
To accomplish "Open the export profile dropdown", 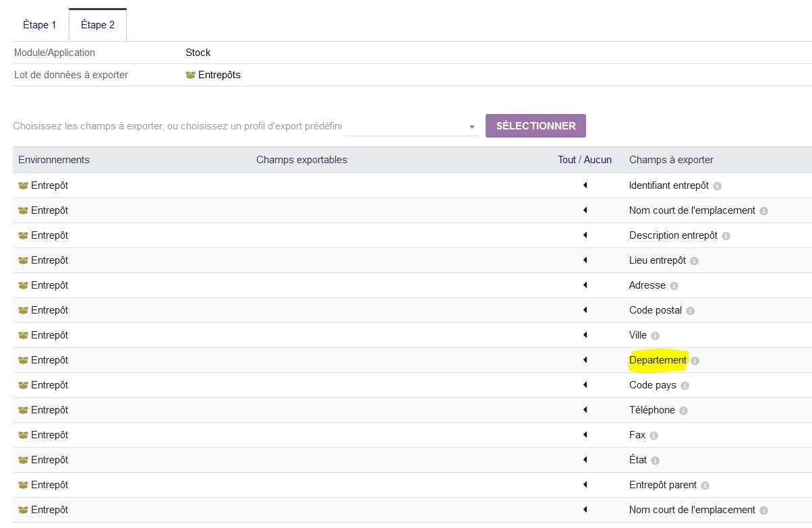I will pyautogui.click(x=471, y=125).
